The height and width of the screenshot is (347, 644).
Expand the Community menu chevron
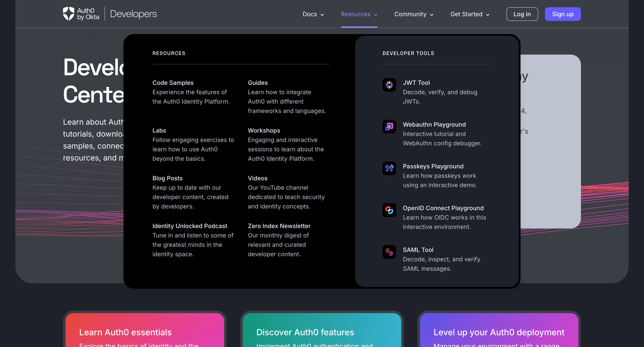[x=432, y=14]
